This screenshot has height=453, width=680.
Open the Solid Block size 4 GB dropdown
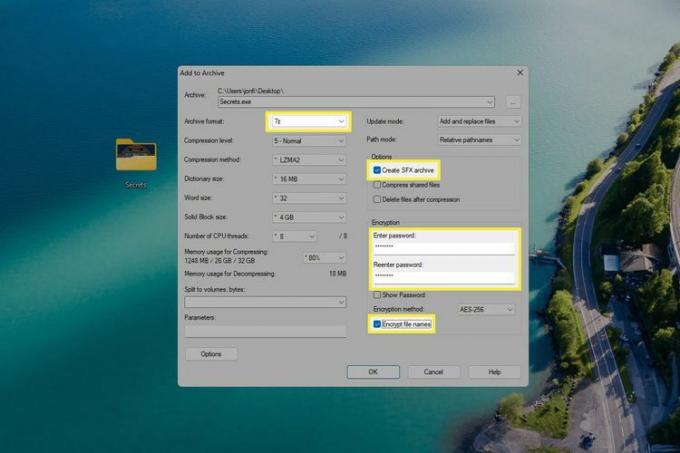pyautogui.click(x=308, y=217)
